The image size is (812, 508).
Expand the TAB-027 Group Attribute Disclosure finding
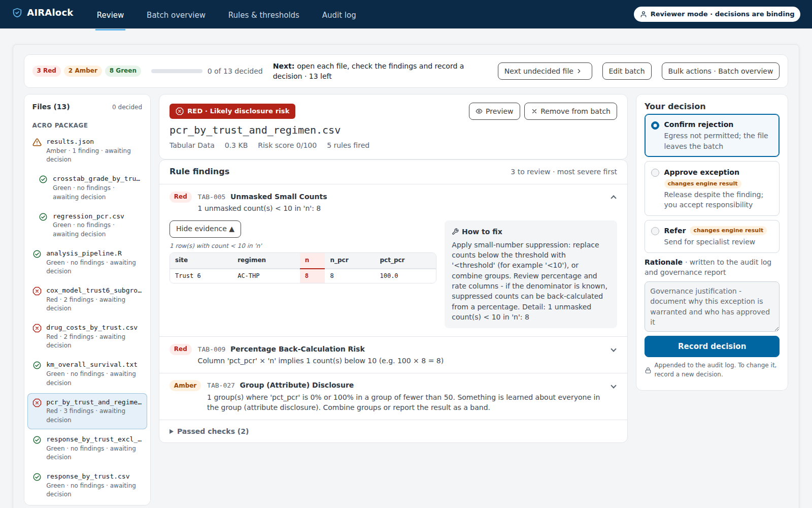click(614, 387)
